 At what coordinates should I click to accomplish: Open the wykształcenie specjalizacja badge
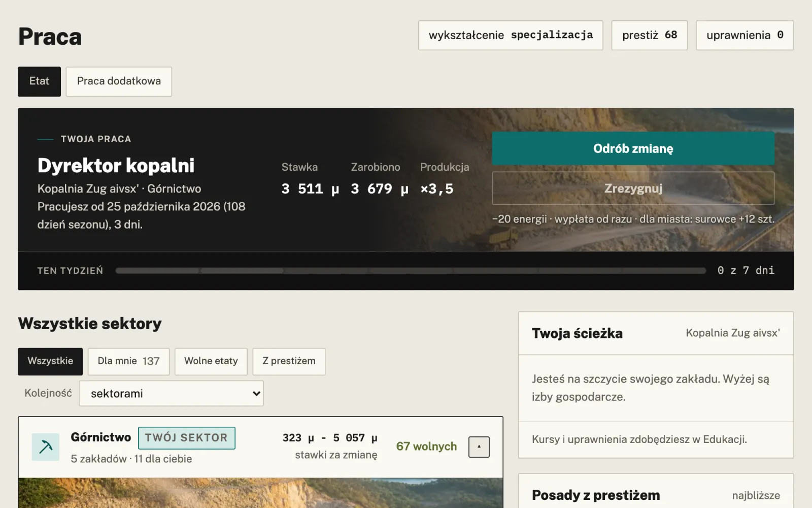[x=511, y=35]
